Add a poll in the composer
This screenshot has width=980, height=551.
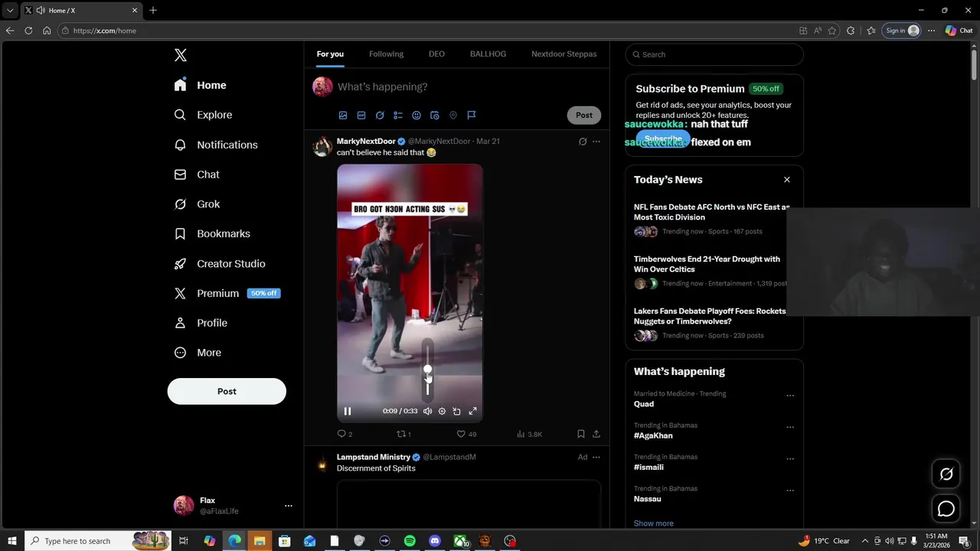[398, 115]
